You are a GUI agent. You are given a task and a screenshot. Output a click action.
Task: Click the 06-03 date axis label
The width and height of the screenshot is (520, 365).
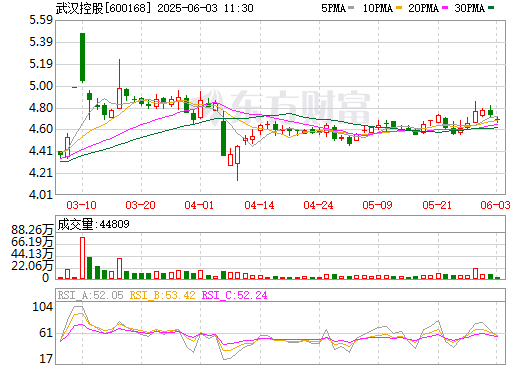click(x=495, y=205)
